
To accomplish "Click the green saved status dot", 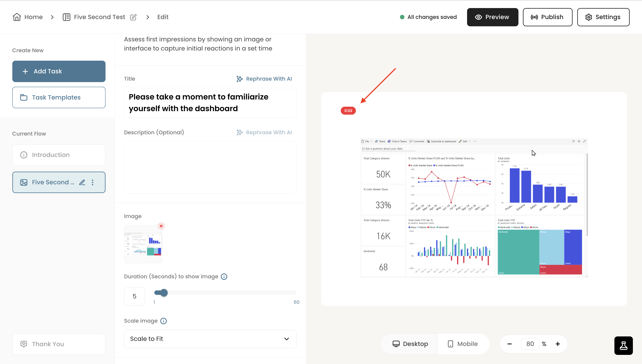I will tap(402, 17).
